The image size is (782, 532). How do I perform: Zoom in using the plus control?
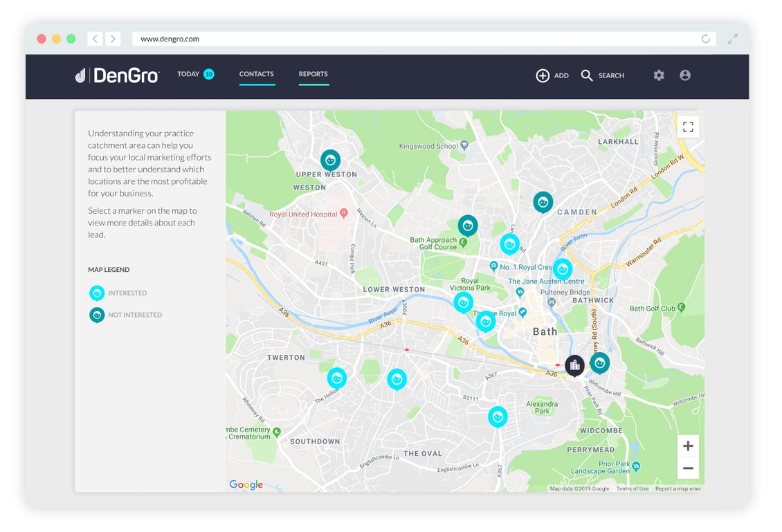click(688, 446)
